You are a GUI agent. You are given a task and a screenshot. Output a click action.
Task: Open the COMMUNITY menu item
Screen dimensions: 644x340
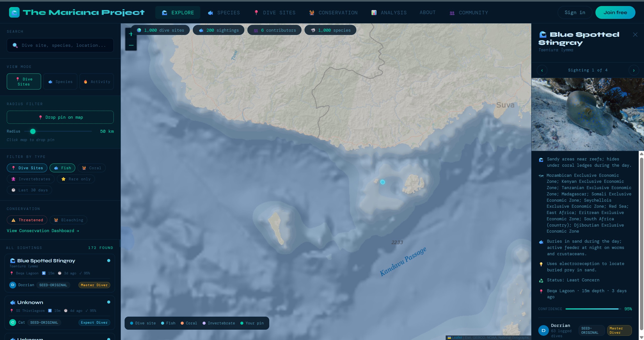pyautogui.click(x=473, y=13)
